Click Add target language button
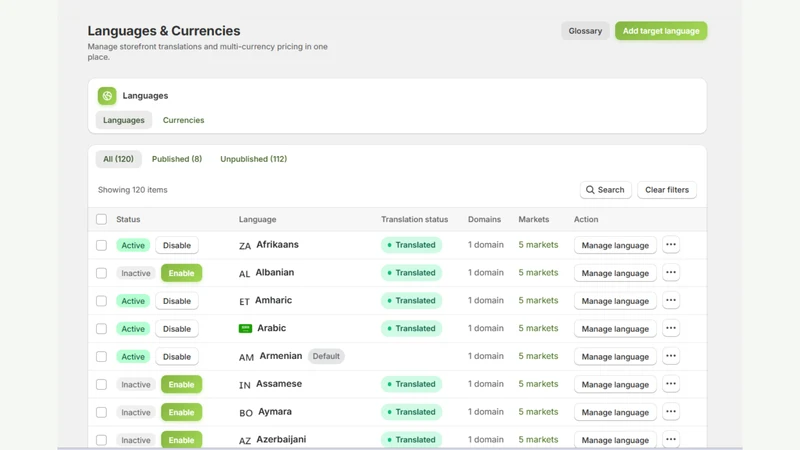800x450 pixels. (661, 31)
